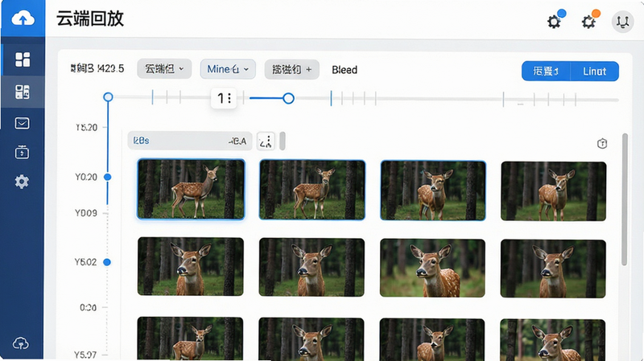644x361 pixels.
Task: Open third thumbnail in bottom row
Action: (432, 339)
